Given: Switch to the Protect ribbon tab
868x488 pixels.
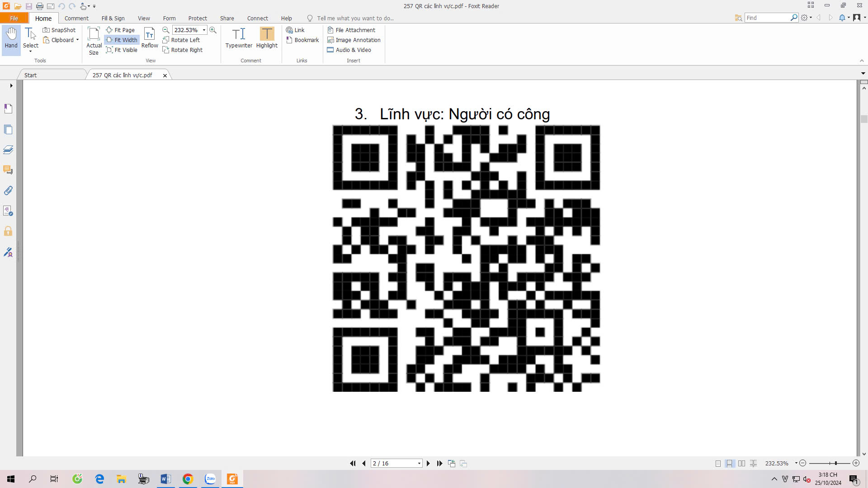Looking at the screenshot, I should point(198,18).
